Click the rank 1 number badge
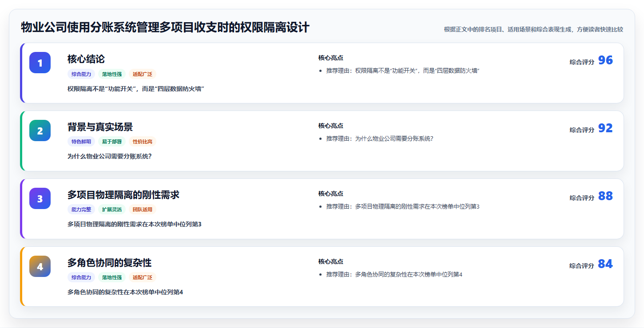Image resolution: width=644 pixels, height=328 pixels. [40, 63]
